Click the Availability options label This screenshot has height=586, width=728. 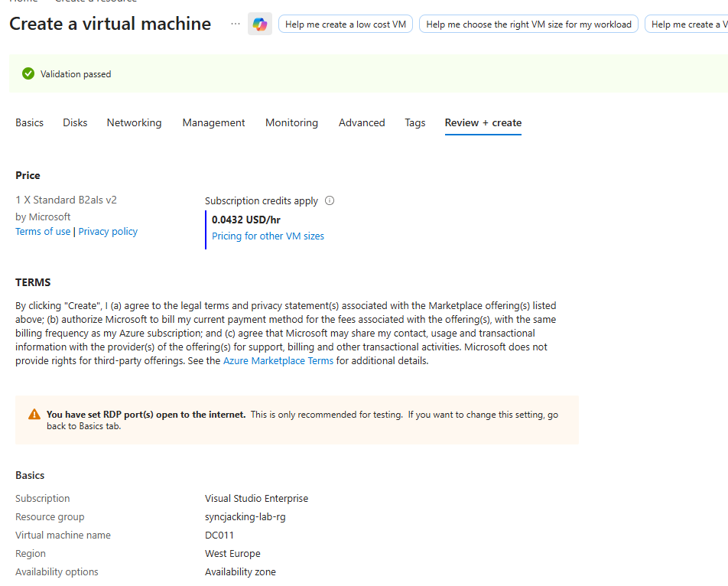(57, 571)
